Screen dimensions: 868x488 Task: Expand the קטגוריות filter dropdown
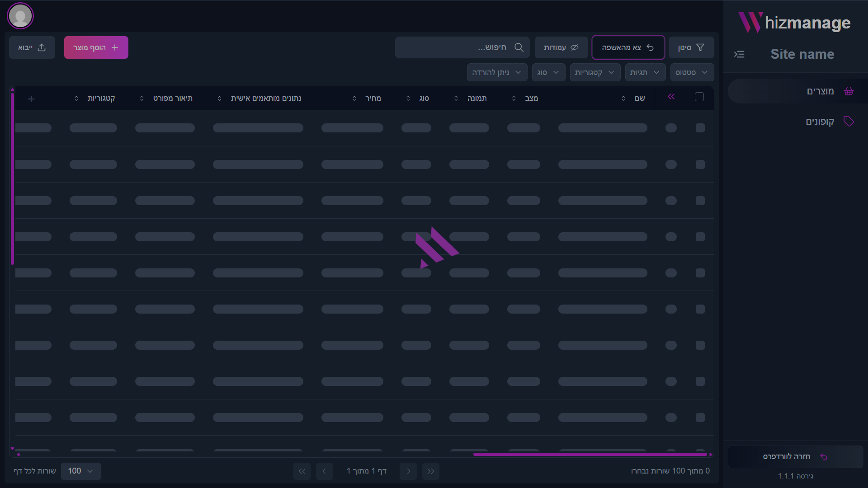pyautogui.click(x=594, y=72)
